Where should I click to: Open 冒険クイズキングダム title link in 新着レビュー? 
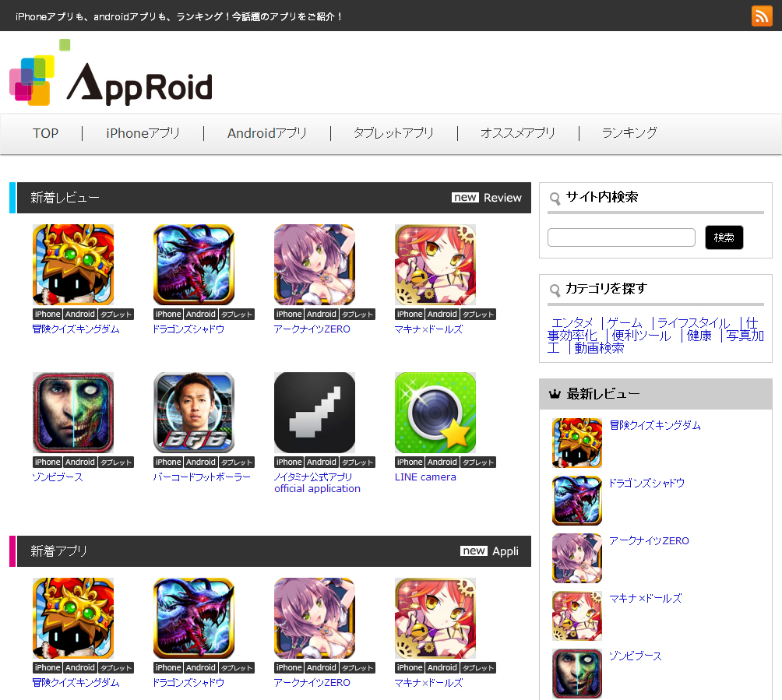[76, 329]
